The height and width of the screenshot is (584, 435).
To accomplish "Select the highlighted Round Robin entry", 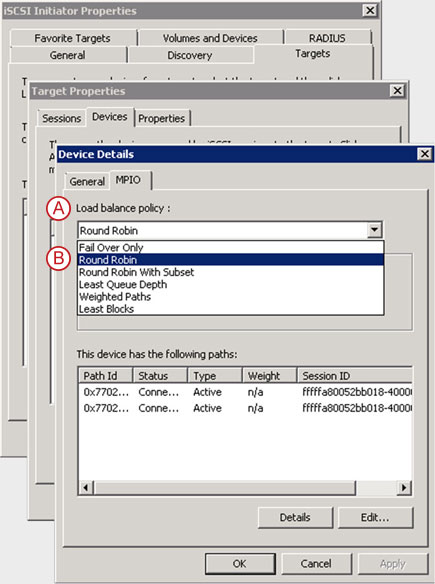I will pyautogui.click(x=231, y=260).
